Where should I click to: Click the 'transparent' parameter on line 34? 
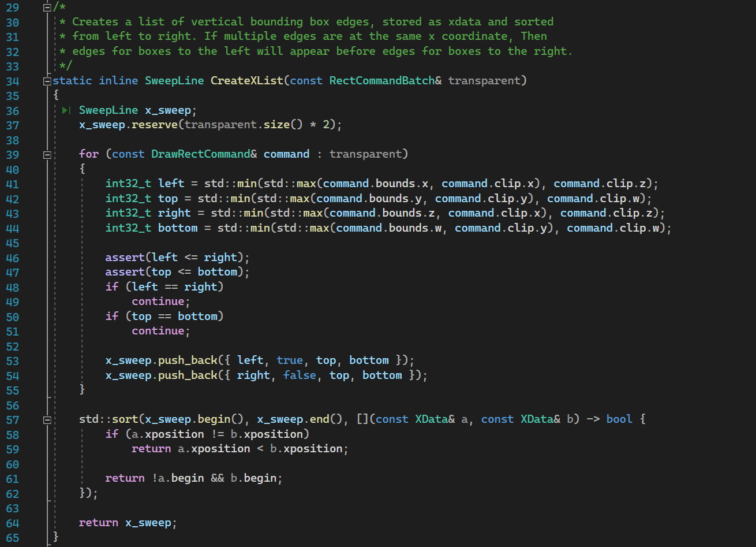tap(484, 81)
